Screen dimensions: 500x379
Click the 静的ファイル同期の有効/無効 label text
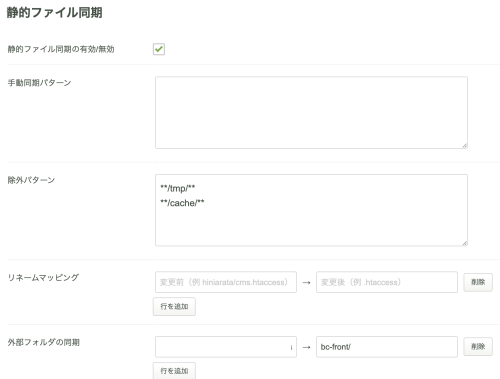61,49
